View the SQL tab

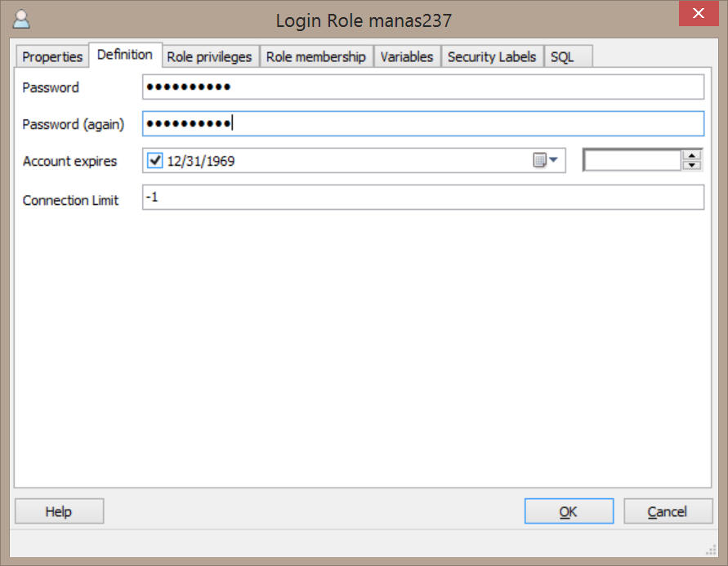(562, 56)
